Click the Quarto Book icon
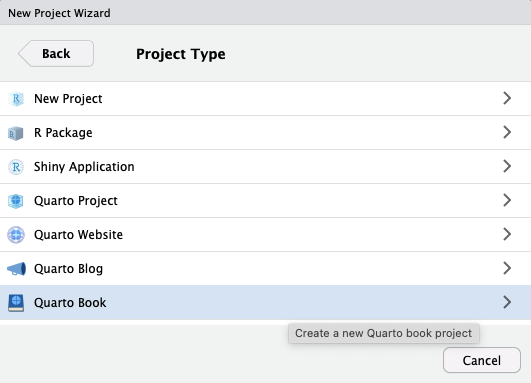 coord(16,303)
